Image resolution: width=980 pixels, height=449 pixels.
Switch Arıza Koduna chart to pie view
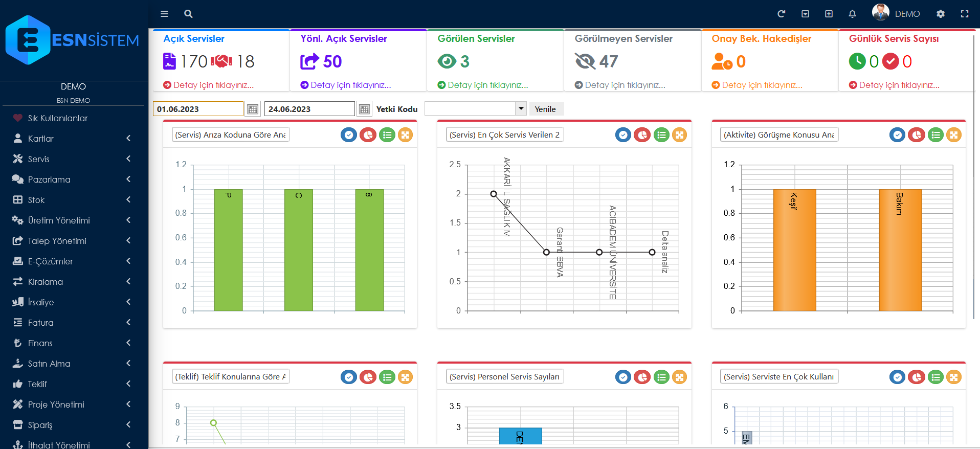pyautogui.click(x=368, y=135)
